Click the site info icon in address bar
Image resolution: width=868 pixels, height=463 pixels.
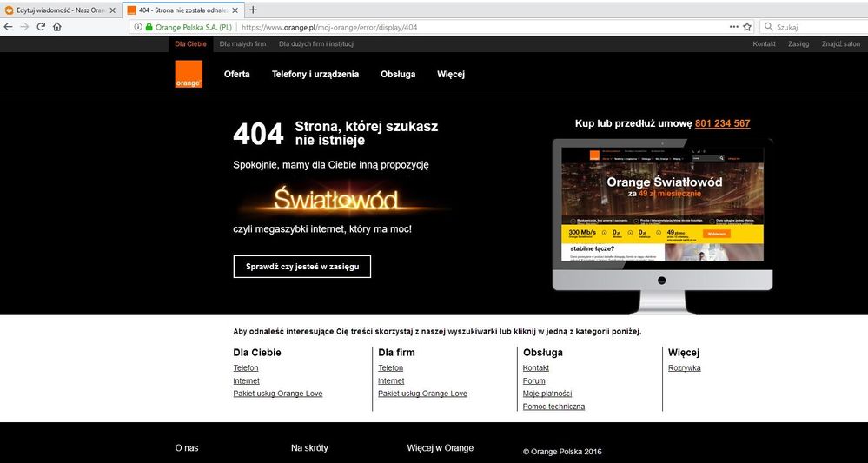(x=138, y=27)
